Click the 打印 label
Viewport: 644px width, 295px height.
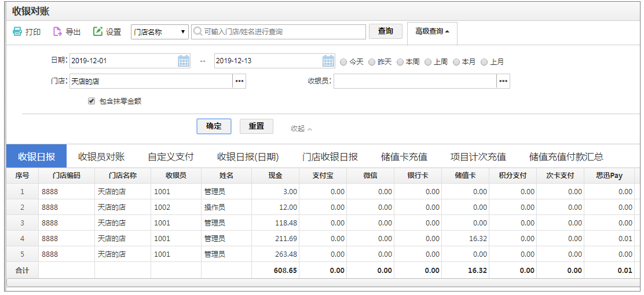pyautogui.click(x=33, y=32)
